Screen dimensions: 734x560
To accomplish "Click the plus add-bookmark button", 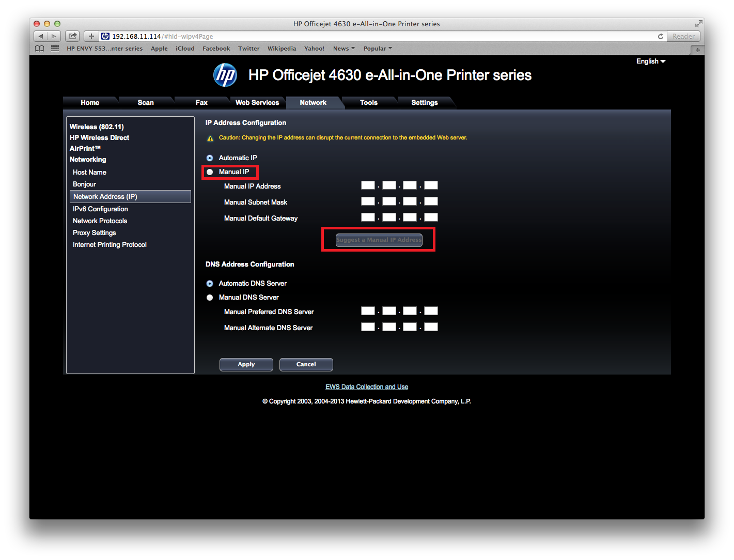I will tap(91, 36).
